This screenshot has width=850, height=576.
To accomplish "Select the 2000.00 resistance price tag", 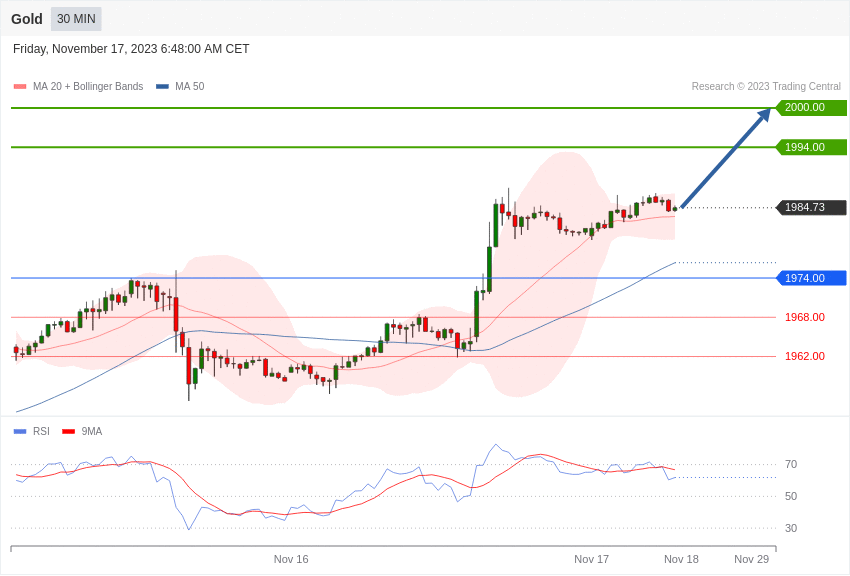I will pos(811,107).
